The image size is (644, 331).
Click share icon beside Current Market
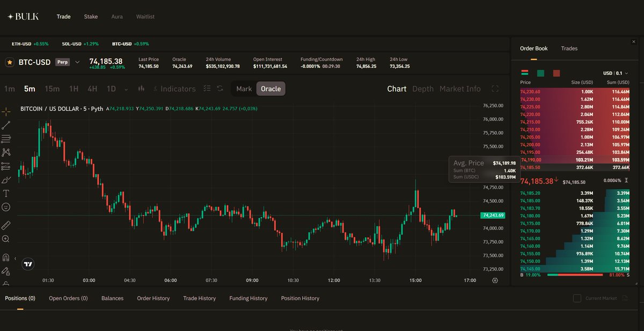(x=625, y=298)
